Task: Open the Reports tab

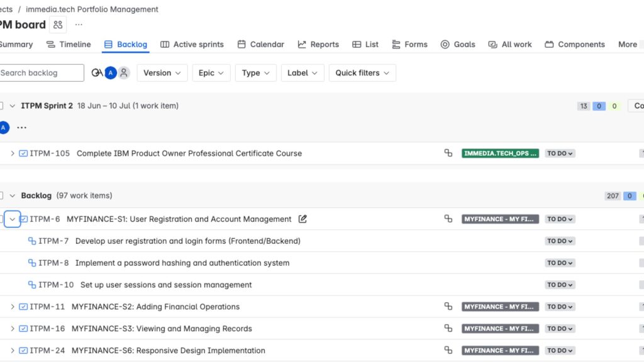Action: [318, 45]
